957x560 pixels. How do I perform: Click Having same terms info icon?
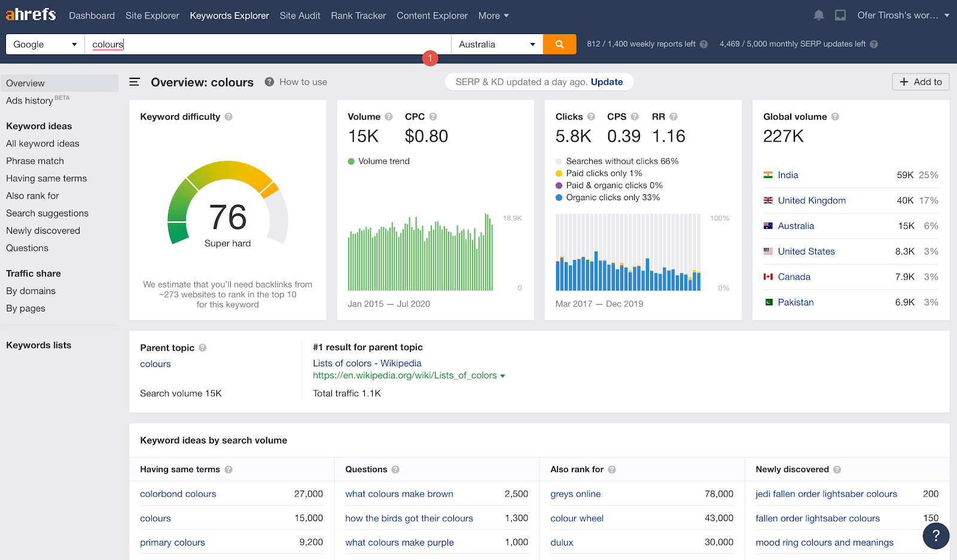[x=228, y=470]
